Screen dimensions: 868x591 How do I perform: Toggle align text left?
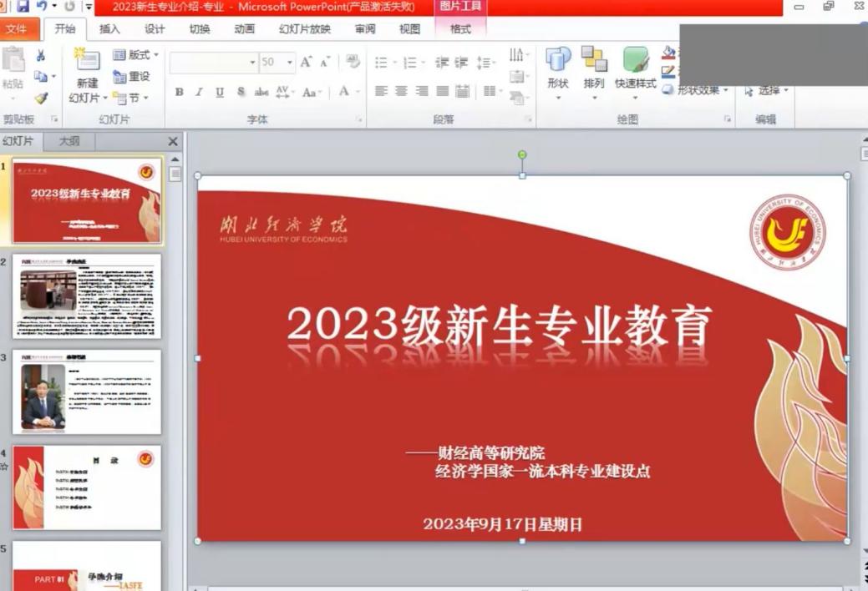[382, 91]
